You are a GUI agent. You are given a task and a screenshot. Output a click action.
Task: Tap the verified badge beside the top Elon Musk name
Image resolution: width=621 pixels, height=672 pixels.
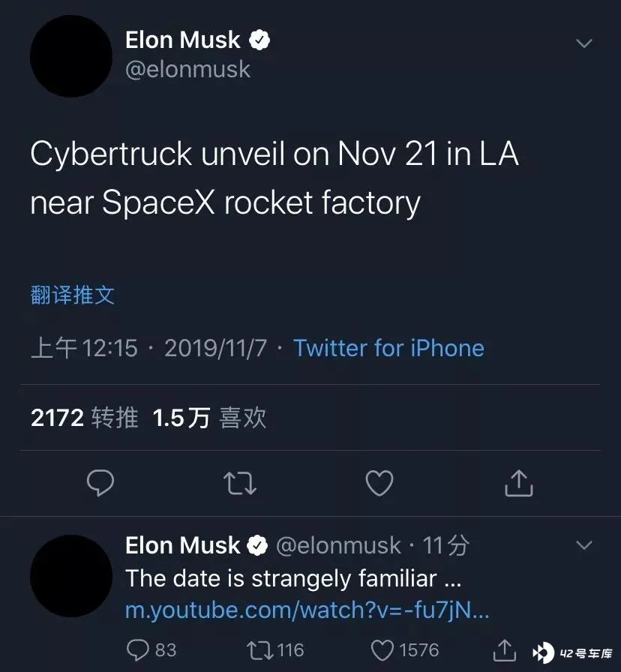tap(259, 40)
